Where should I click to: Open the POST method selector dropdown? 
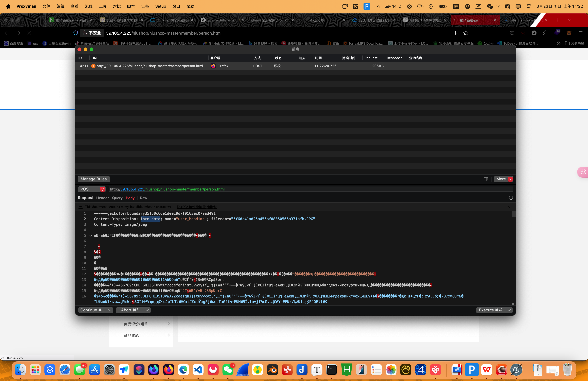[92, 189]
